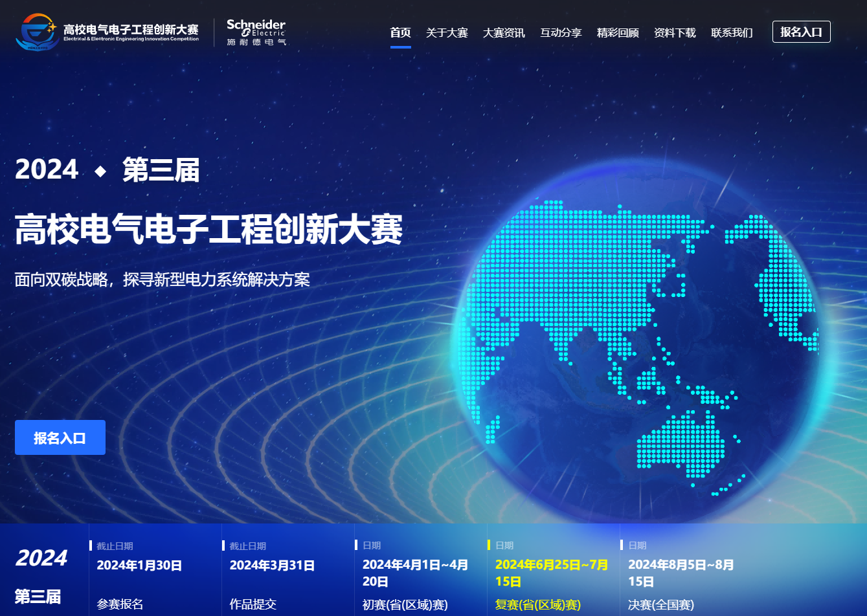Open the 资料下载 page
The height and width of the screenshot is (616, 867).
[x=673, y=32]
